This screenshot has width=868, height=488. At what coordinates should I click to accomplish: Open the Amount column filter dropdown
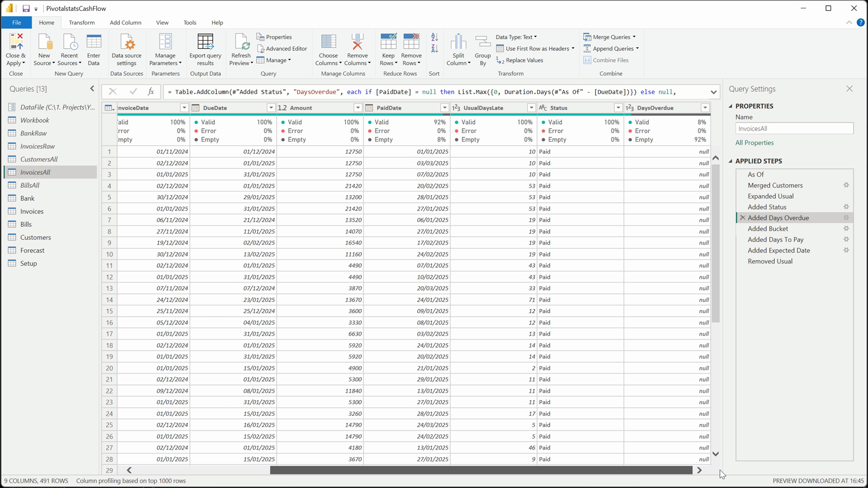point(358,108)
